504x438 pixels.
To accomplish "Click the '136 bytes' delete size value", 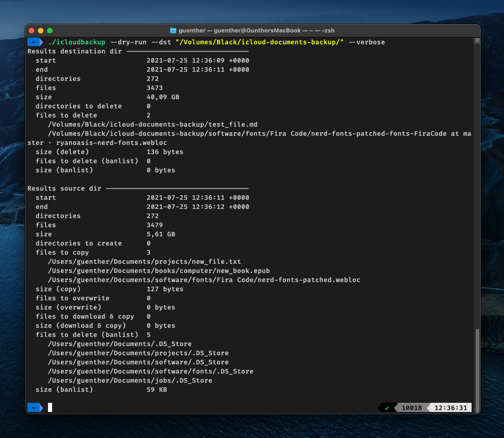I will [165, 152].
